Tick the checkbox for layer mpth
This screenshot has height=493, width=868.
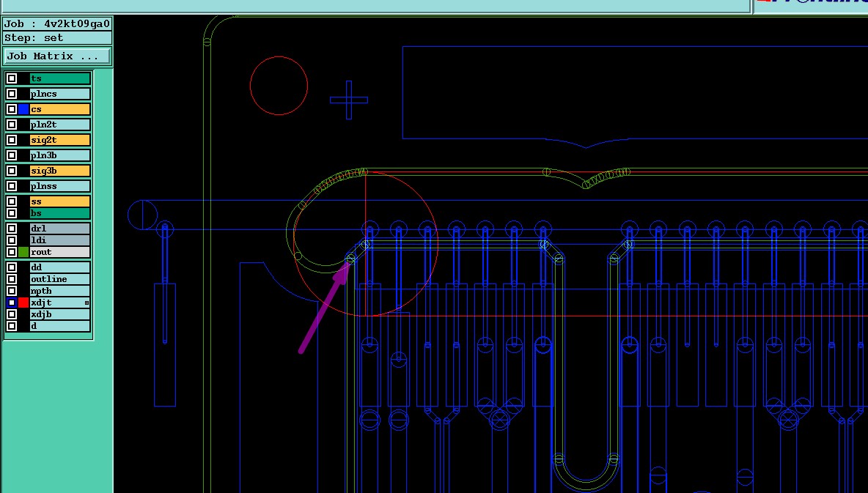(x=12, y=291)
